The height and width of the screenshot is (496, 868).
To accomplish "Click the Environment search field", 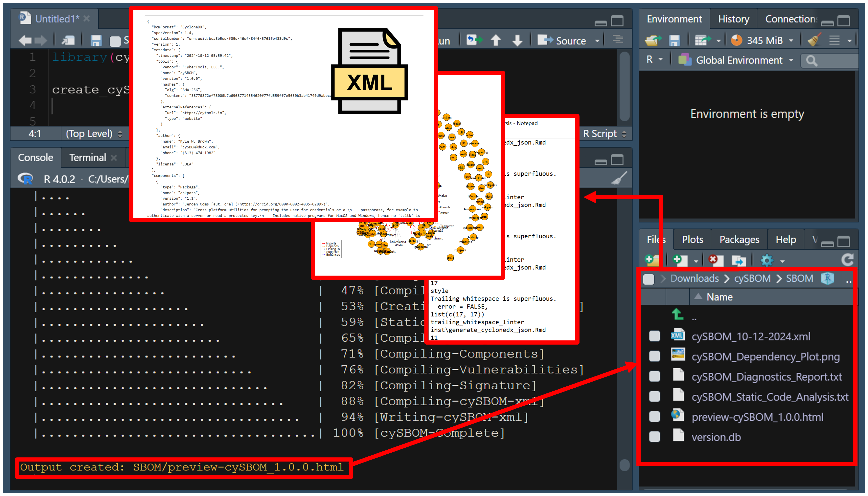I will coord(830,61).
